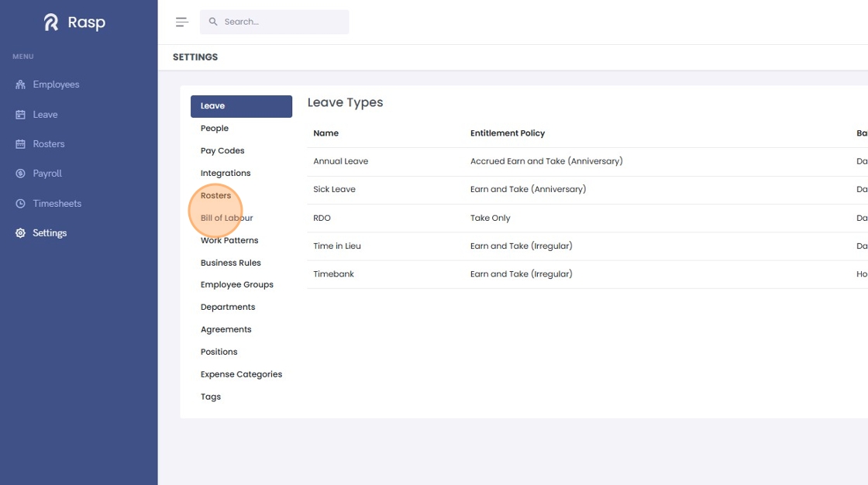868x485 pixels.
Task: Click the magnifier icon in the search bar
Action: [213, 22]
